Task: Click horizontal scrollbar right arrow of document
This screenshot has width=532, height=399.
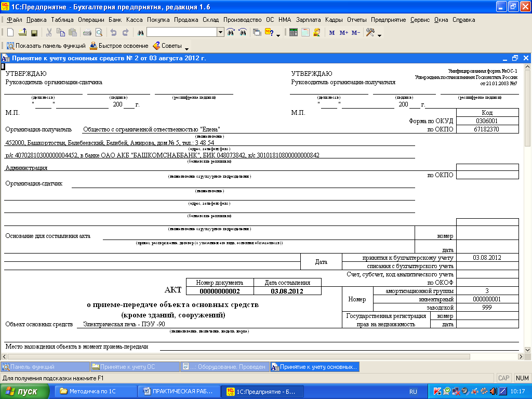Action: (521, 356)
